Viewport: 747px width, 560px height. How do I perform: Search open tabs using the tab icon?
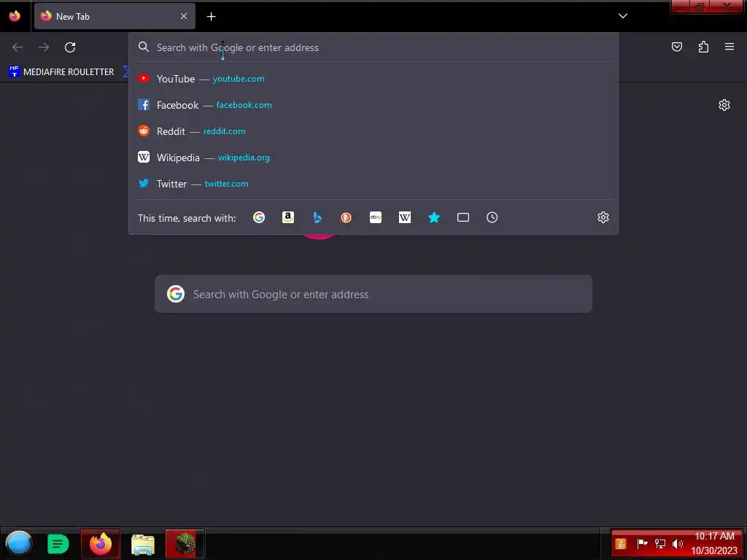[x=463, y=217]
